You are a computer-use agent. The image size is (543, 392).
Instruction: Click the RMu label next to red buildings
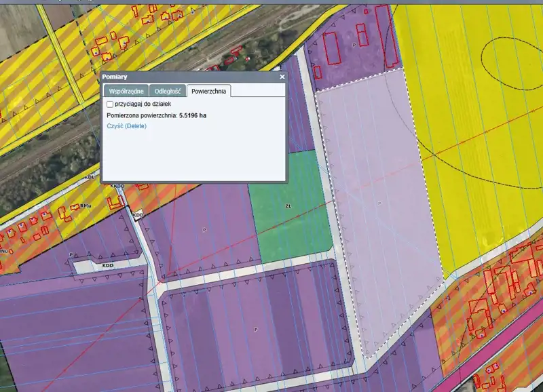coord(86,206)
